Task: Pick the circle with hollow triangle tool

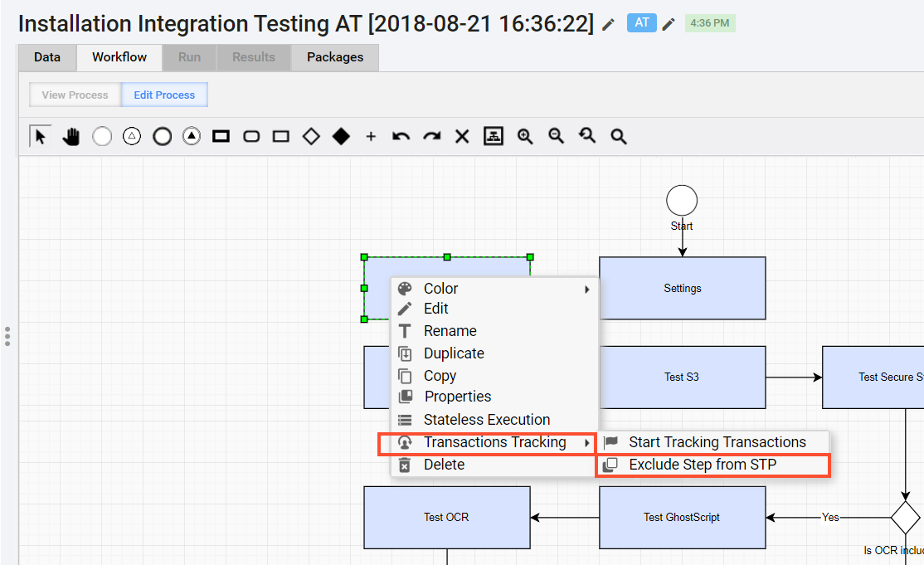Action: tap(131, 137)
